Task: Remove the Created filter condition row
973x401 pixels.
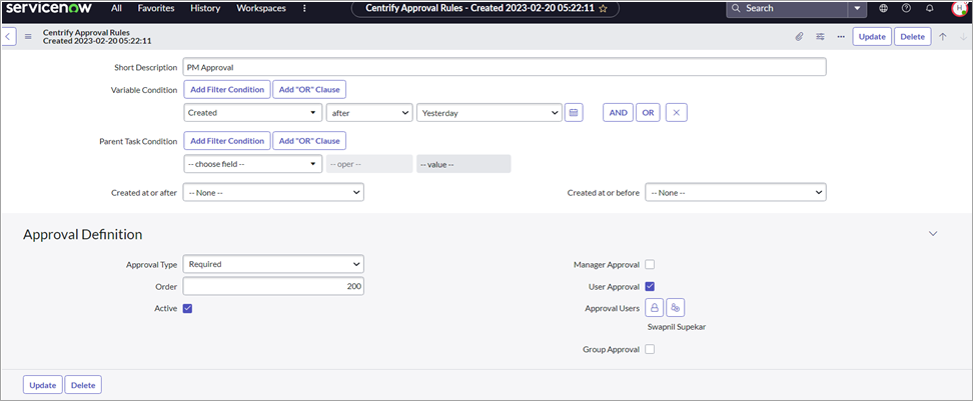Action: (676, 113)
